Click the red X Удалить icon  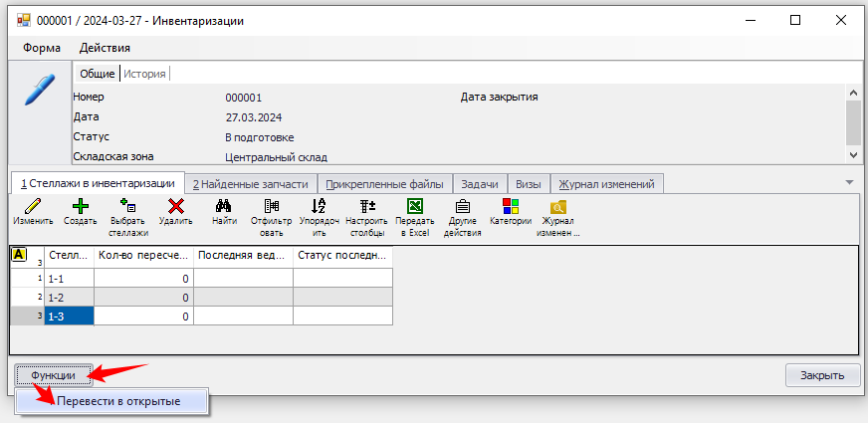pos(175,207)
